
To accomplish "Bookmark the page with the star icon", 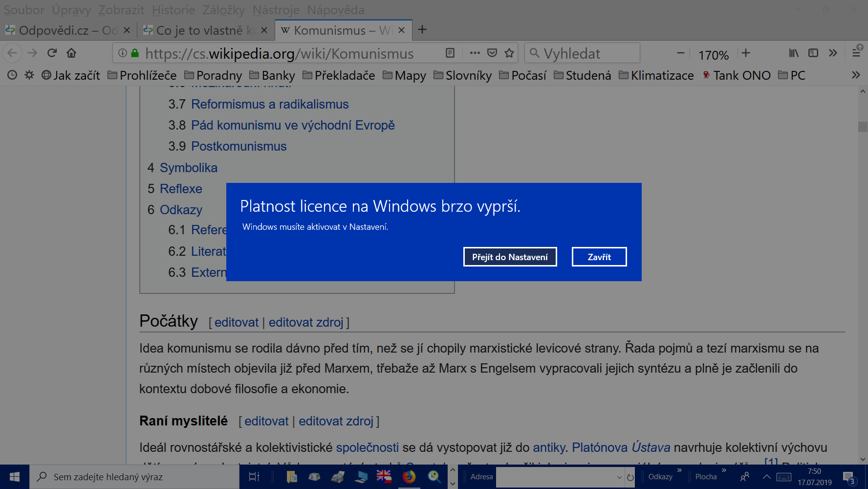I will [509, 53].
